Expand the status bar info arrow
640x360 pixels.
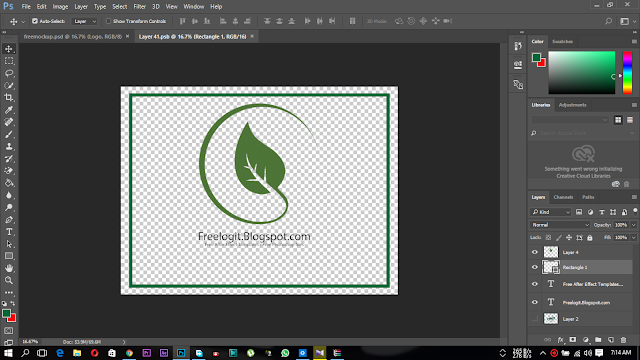click(x=124, y=342)
